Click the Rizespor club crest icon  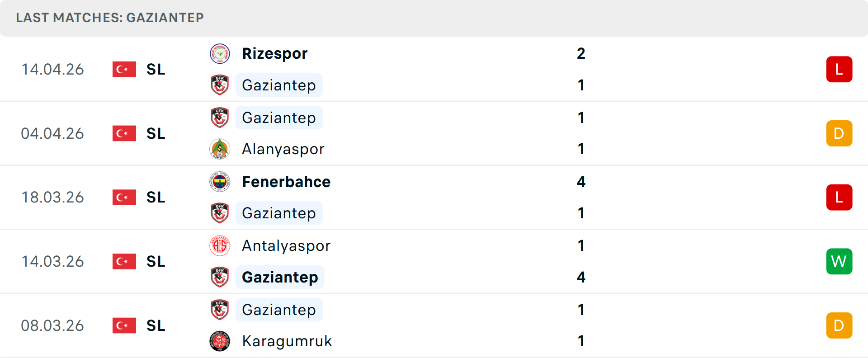220,54
